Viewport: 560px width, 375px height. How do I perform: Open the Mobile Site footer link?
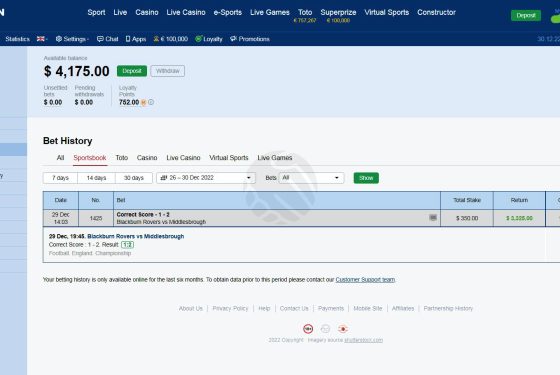pos(368,308)
